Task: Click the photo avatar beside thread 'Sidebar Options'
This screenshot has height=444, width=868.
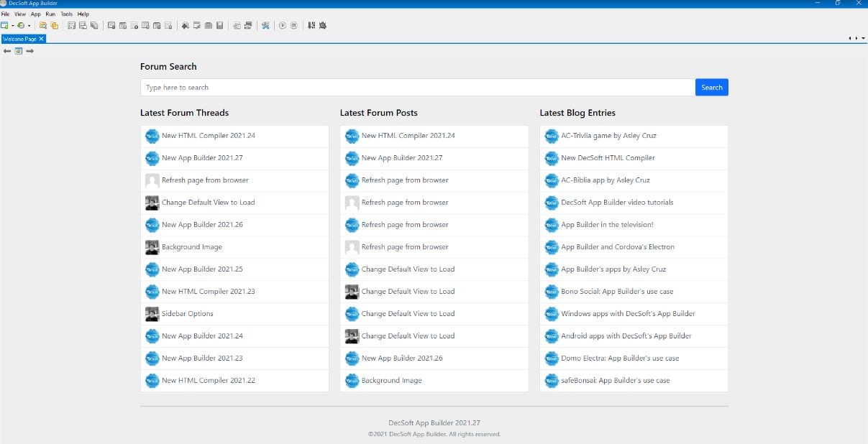Action: [152, 314]
